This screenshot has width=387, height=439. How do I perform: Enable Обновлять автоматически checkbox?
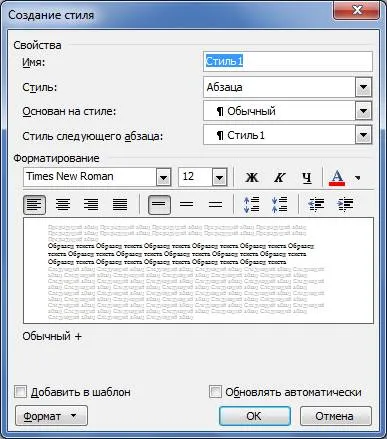pyautogui.click(x=215, y=392)
